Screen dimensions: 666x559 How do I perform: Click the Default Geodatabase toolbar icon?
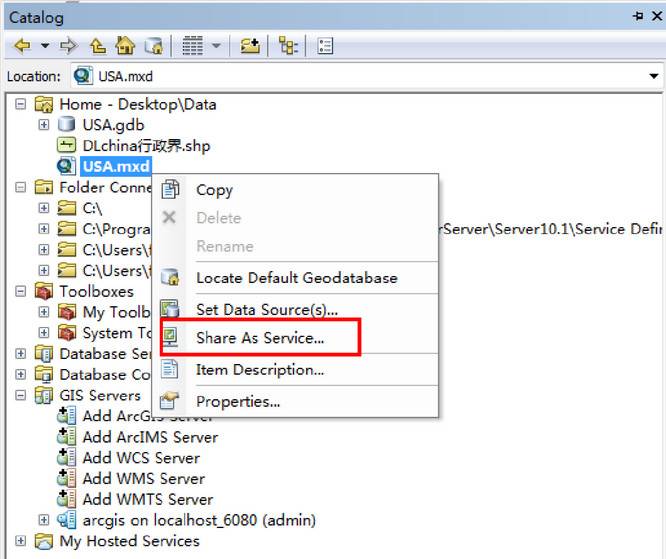tap(153, 45)
